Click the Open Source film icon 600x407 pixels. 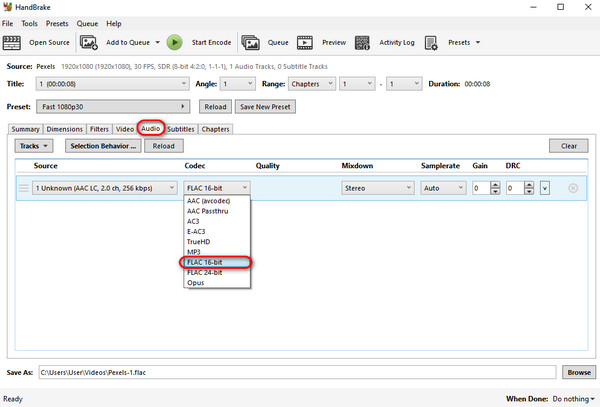click(11, 42)
